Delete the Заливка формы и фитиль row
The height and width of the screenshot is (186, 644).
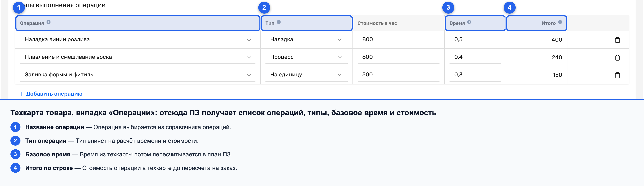(x=617, y=75)
